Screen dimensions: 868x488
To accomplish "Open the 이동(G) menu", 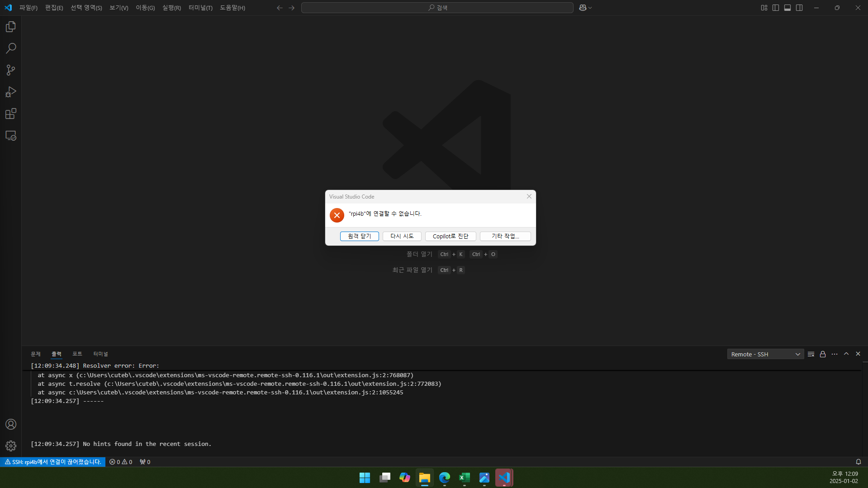I will click(x=145, y=8).
